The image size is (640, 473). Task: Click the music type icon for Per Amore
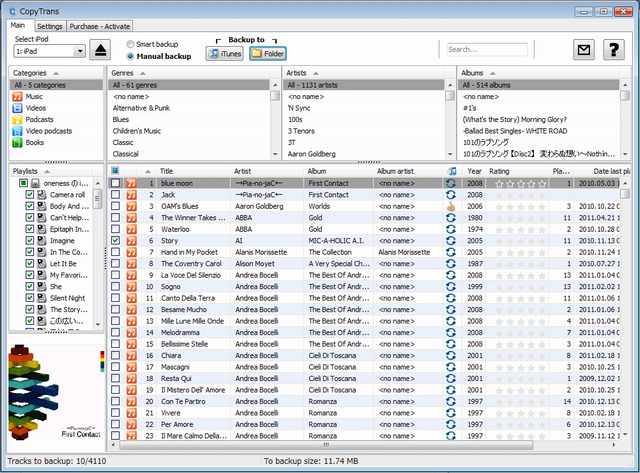click(131, 424)
